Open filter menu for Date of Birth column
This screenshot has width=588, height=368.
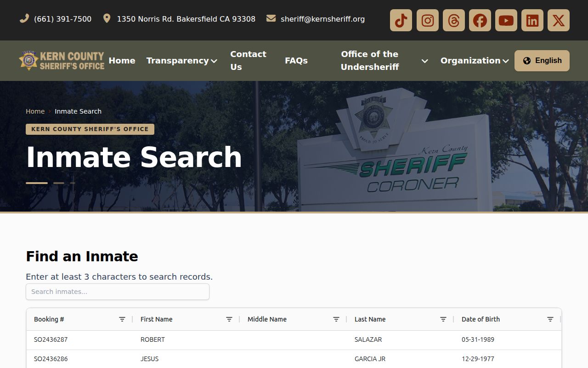[x=550, y=319]
